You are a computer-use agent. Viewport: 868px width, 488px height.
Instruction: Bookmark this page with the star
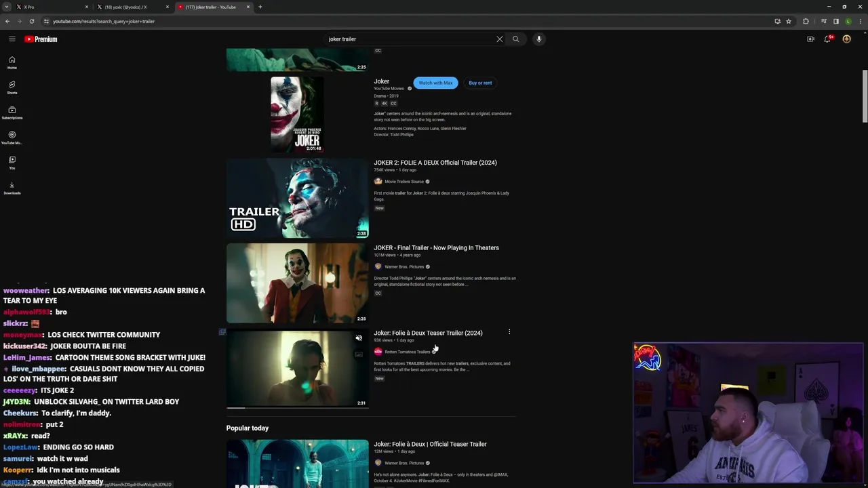789,21
